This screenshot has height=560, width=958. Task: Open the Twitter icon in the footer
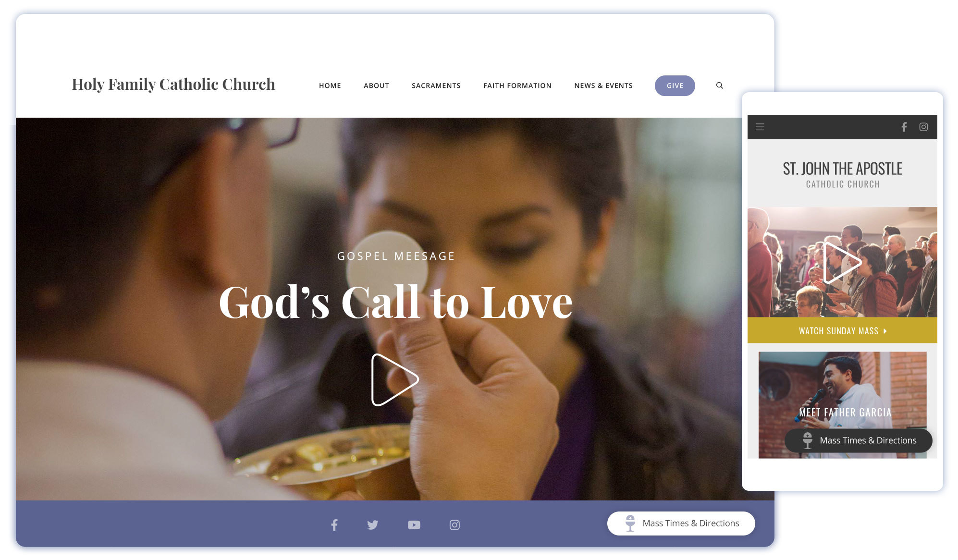tap(373, 525)
